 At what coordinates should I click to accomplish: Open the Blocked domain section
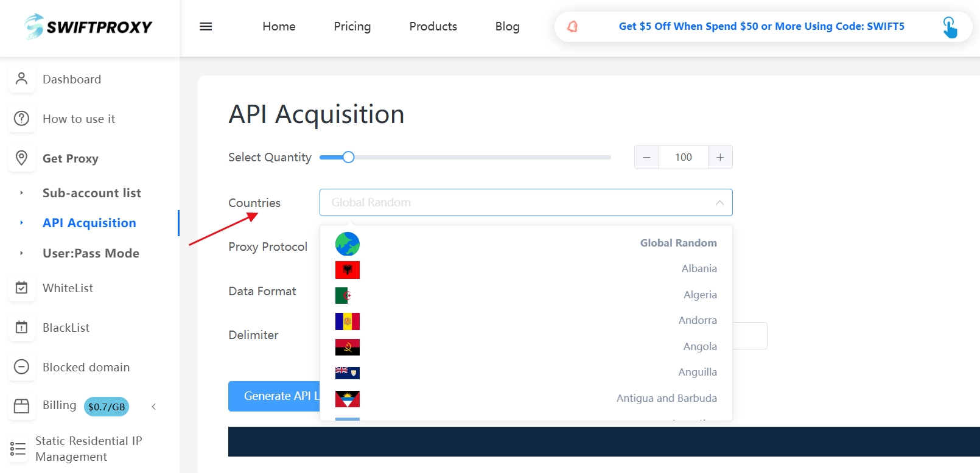pyautogui.click(x=86, y=367)
